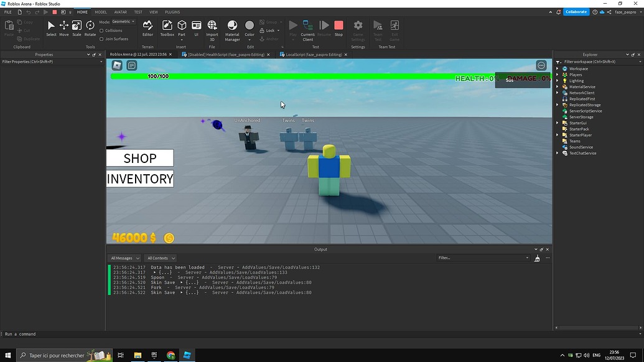This screenshot has height=362, width=644.
Task: Switch to the MODEL ribbon tab
Action: point(101,12)
